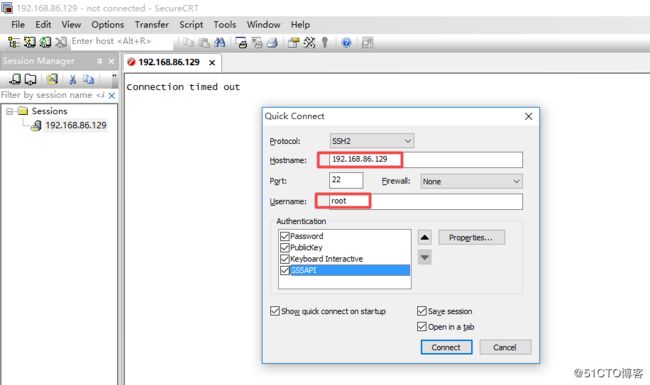Open the Transfer menu
Image resolution: width=650 pixels, height=385 pixels.
[x=152, y=25]
